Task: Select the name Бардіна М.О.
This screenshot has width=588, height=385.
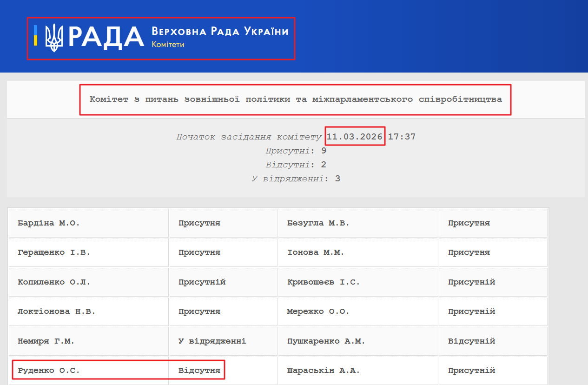Action: [49, 223]
